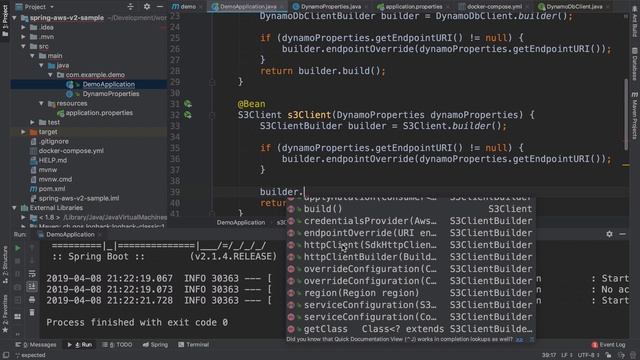Switch to docker-compose.yml editor tab
The height and width of the screenshot is (360, 640).
pyautogui.click(x=493, y=7)
